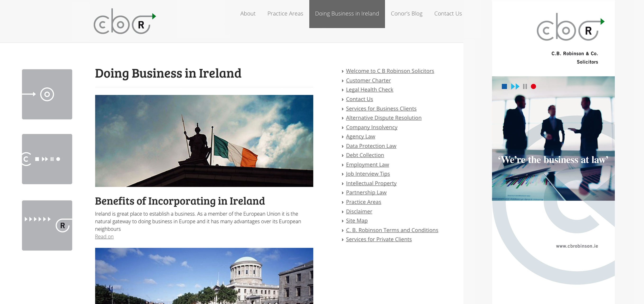Click the chevron beside Debt Collection

point(343,155)
